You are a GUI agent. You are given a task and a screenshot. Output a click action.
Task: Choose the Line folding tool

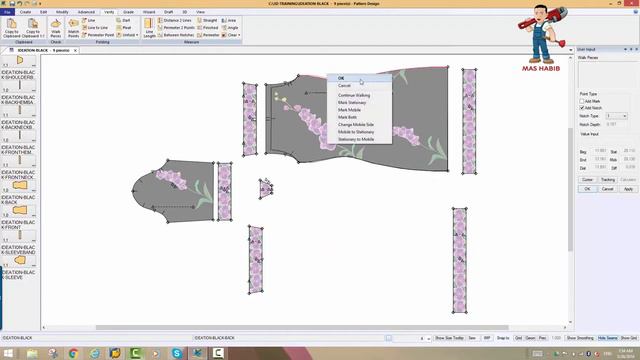click(89, 20)
